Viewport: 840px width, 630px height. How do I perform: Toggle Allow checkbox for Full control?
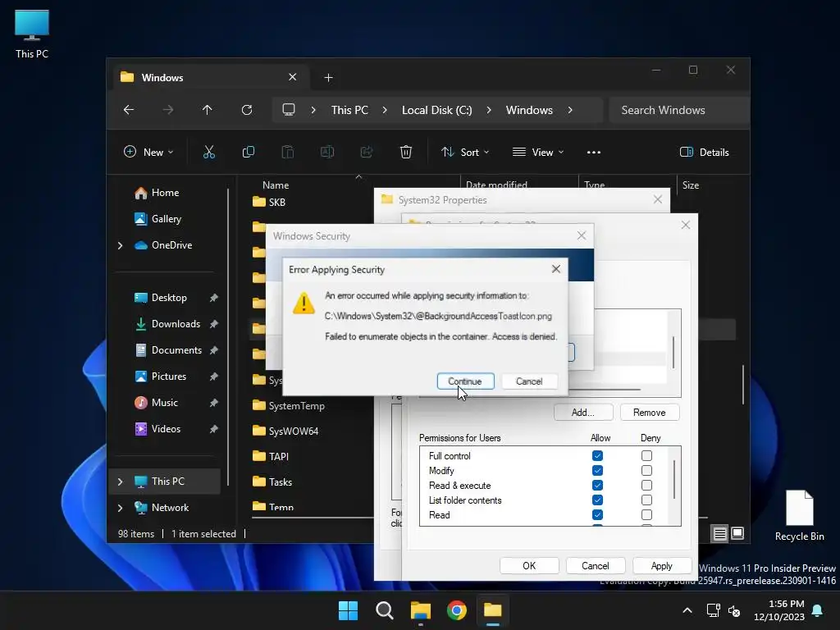coord(597,455)
